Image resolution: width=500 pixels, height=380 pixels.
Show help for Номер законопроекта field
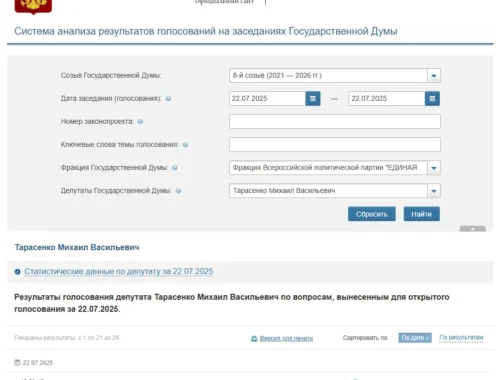[140, 122]
